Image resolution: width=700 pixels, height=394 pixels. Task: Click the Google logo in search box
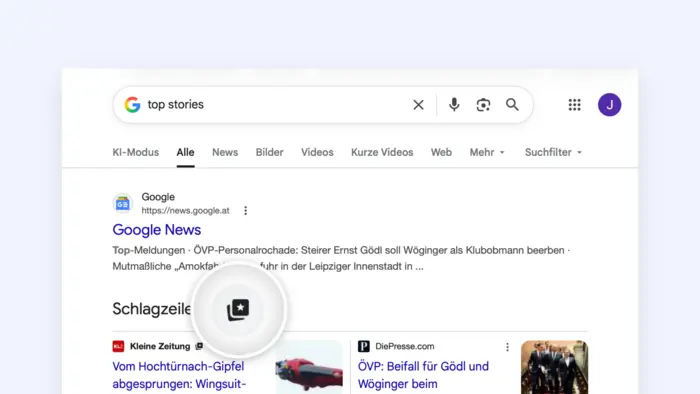tap(132, 104)
